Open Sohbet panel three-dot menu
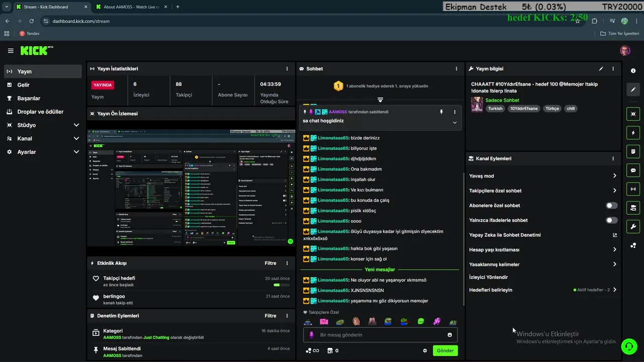 (456, 69)
